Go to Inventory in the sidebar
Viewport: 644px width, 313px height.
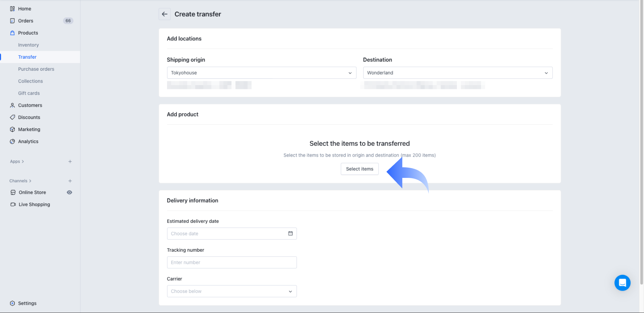click(28, 45)
